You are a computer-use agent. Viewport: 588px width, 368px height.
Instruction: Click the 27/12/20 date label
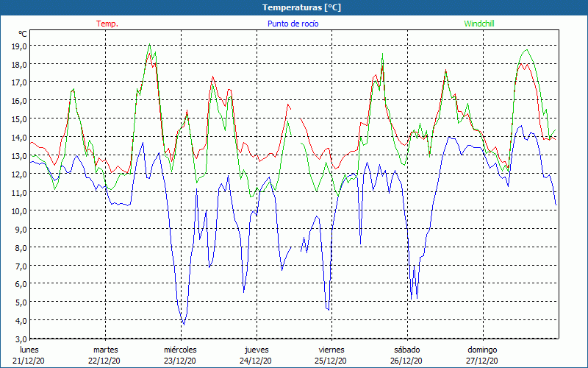point(482,361)
